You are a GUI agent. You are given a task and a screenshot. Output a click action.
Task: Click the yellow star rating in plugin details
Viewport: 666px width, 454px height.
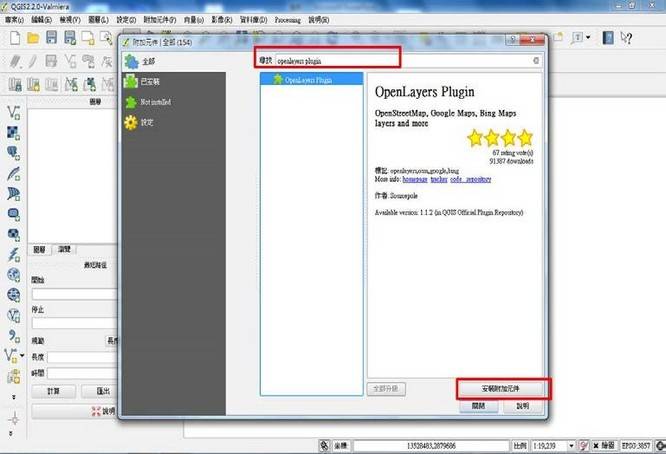point(500,138)
